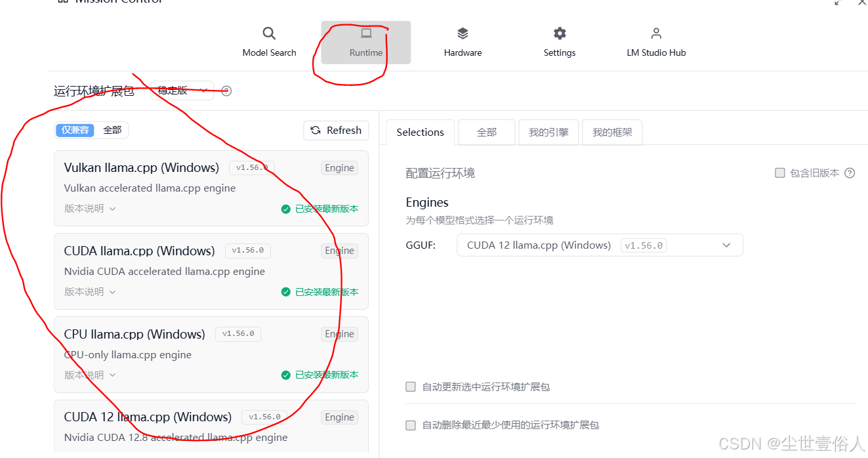Expand 版本说明 under CPU llama.cpp

point(90,375)
